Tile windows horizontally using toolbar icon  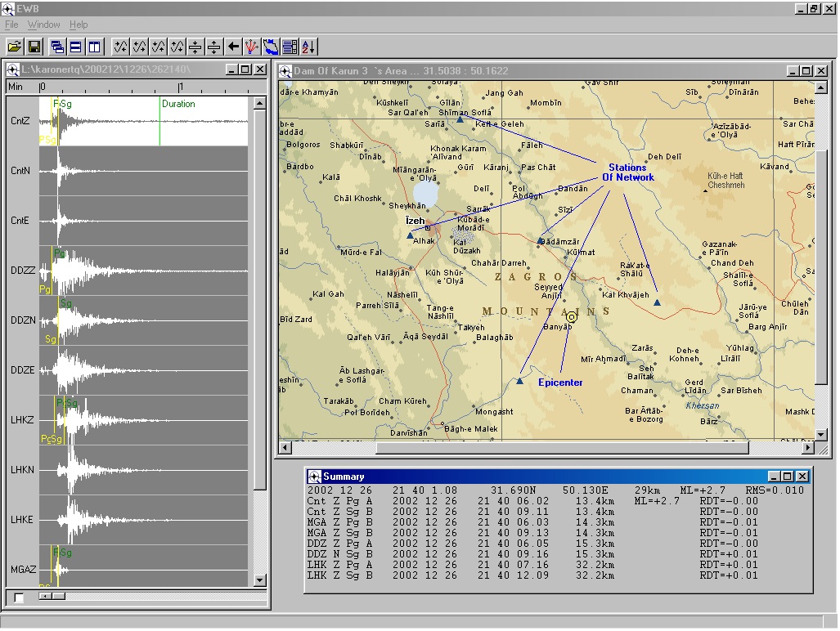[75, 47]
